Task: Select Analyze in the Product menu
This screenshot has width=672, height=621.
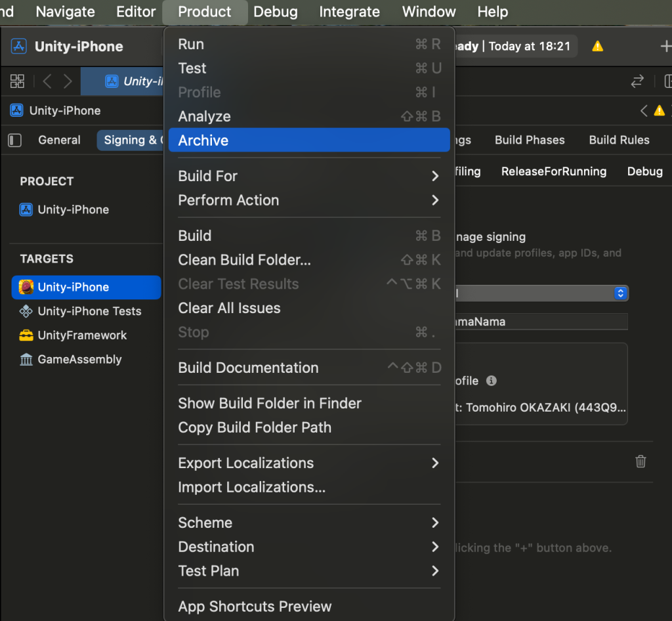Action: tap(309, 116)
